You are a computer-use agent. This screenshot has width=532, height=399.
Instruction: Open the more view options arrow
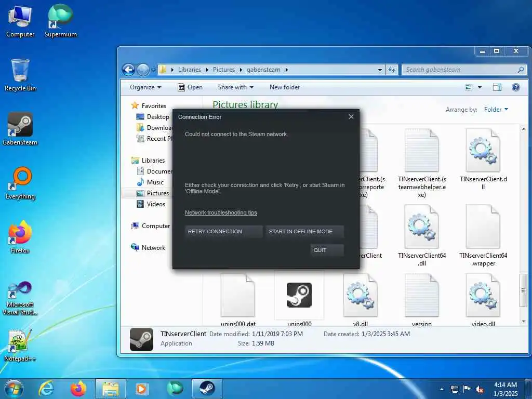coord(480,87)
